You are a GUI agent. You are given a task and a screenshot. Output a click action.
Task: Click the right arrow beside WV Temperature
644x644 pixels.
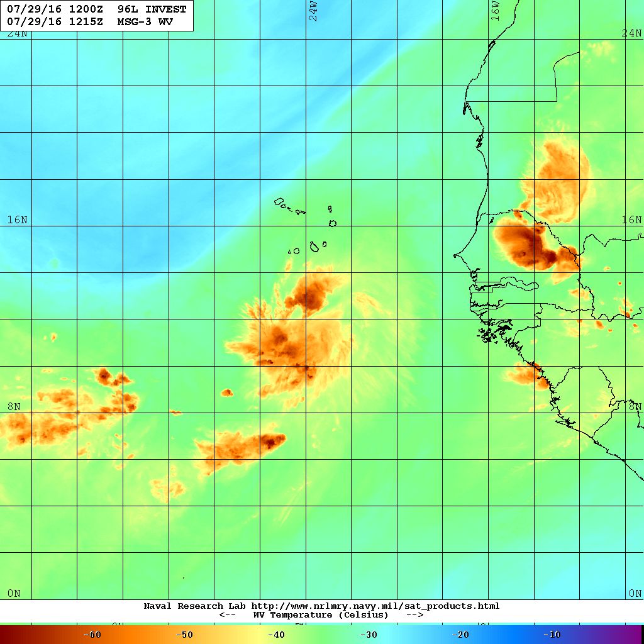coord(414,615)
